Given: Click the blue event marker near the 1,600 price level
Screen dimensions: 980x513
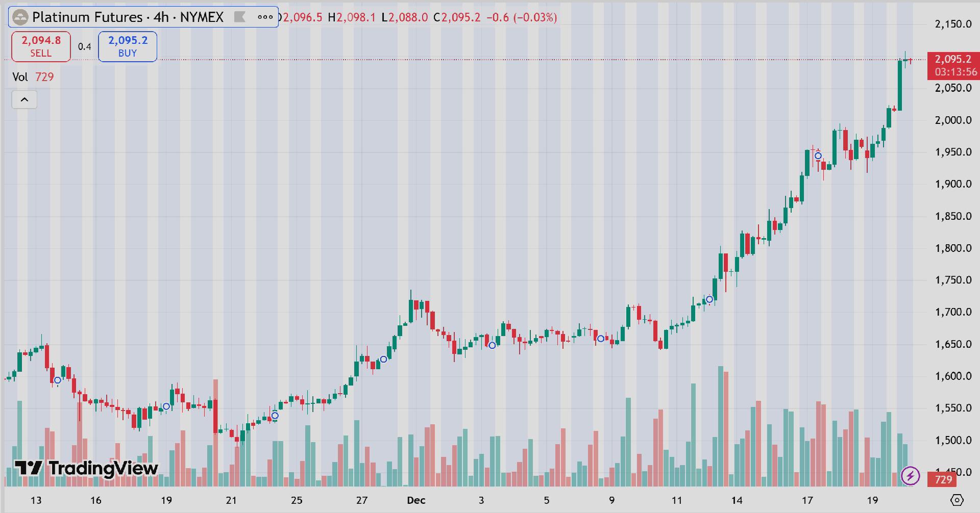Looking at the screenshot, I should pos(58,380).
